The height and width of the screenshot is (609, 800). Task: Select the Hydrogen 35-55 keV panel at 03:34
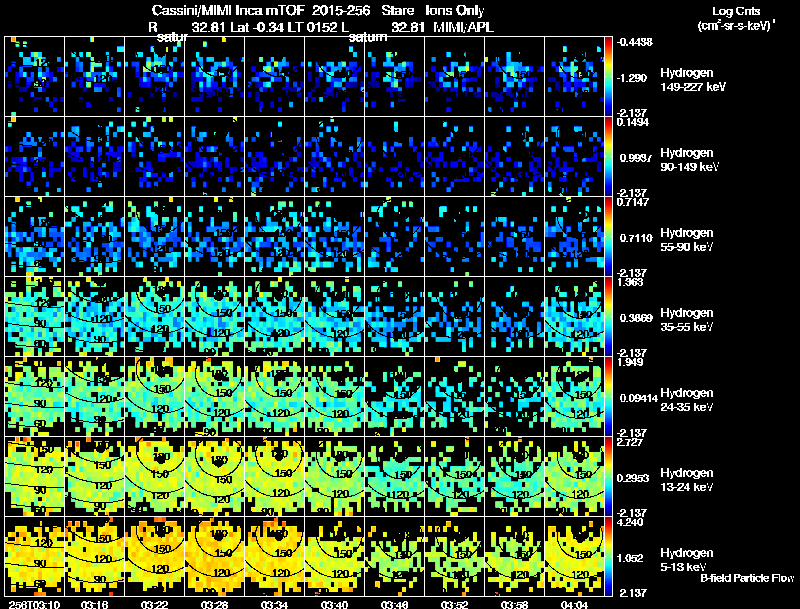tap(274, 316)
